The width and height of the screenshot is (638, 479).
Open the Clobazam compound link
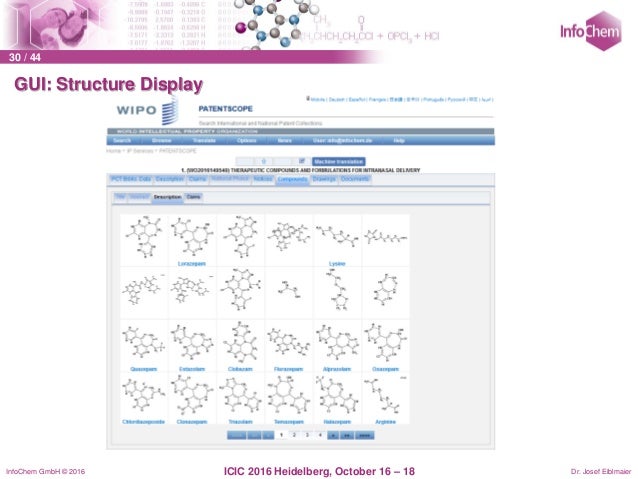pos(240,369)
